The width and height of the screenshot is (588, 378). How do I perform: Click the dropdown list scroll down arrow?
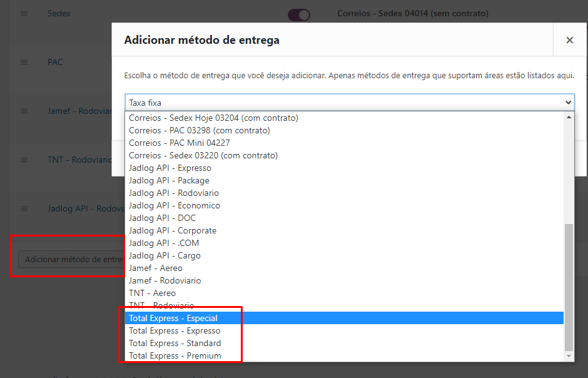569,356
